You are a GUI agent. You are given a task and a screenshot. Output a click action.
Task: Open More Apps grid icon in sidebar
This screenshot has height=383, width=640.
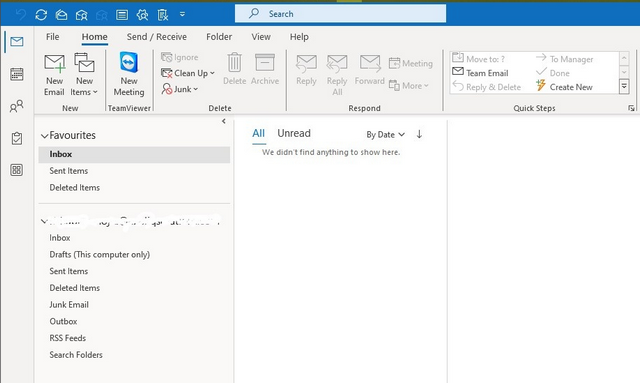(17, 170)
